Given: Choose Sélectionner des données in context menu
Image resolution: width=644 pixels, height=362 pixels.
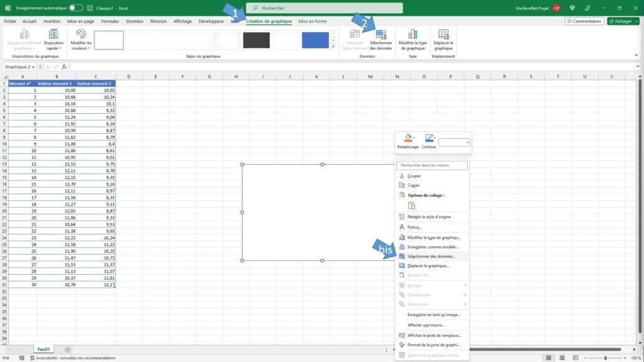Looking at the screenshot, I should coord(431,256).
